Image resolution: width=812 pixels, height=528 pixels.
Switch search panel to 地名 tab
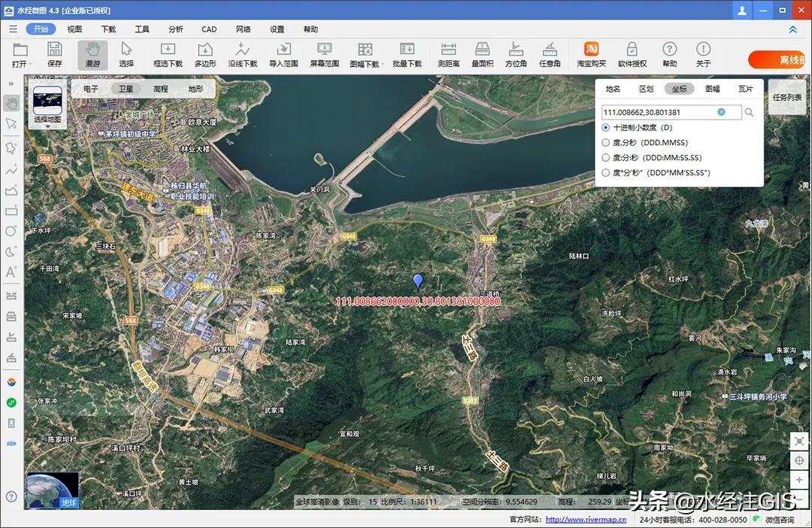click(614, 89)
